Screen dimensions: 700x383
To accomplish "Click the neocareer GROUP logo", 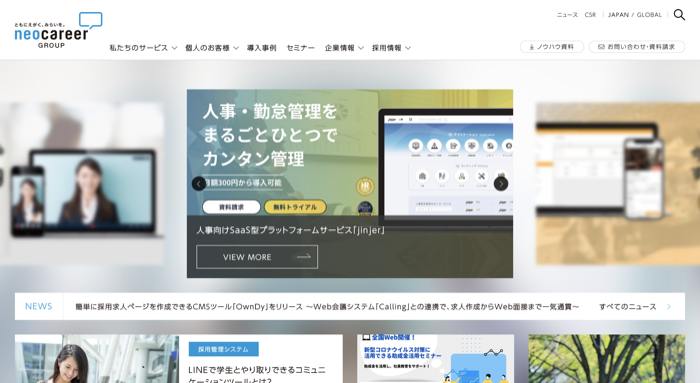I will pos(58,30).
